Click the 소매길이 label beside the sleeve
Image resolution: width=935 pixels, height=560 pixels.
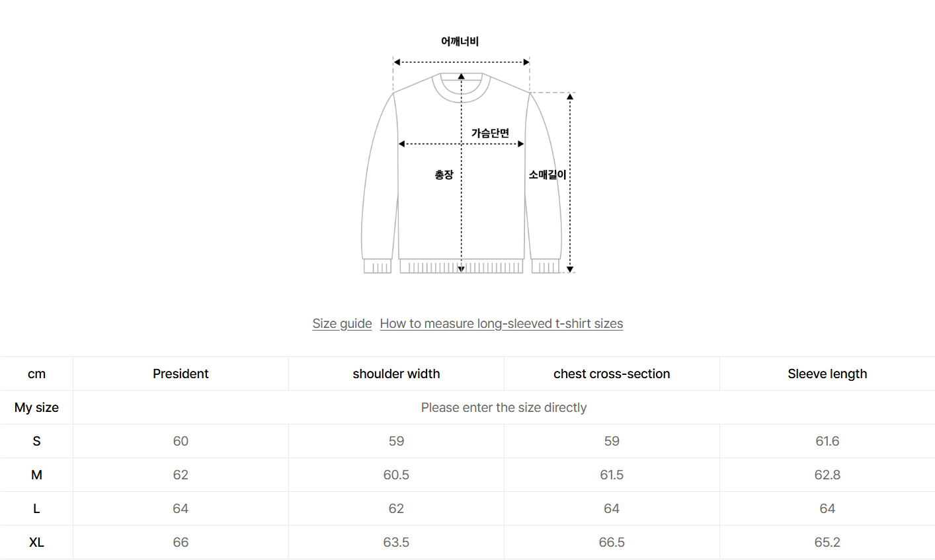(548, 175)
